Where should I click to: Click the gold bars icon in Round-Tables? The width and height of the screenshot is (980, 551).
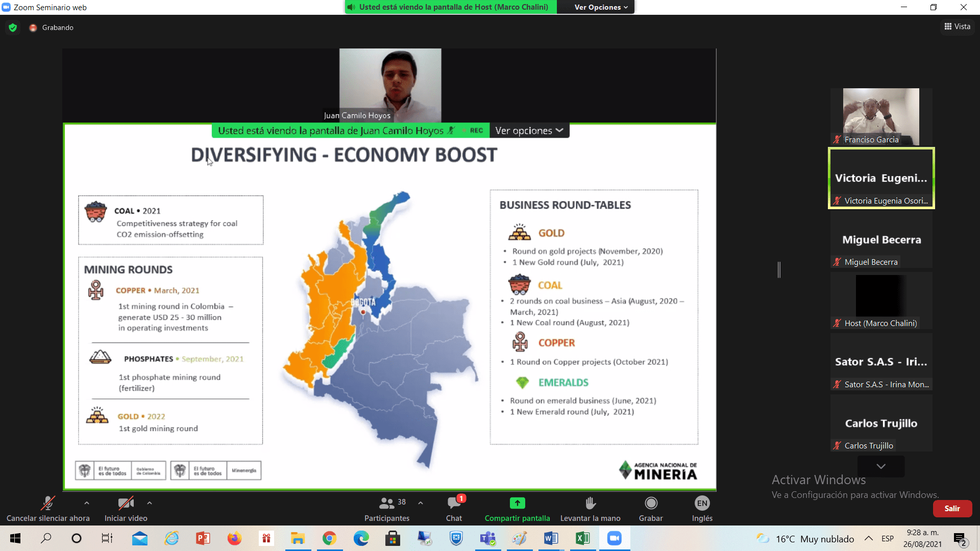[x=520, y=232]
